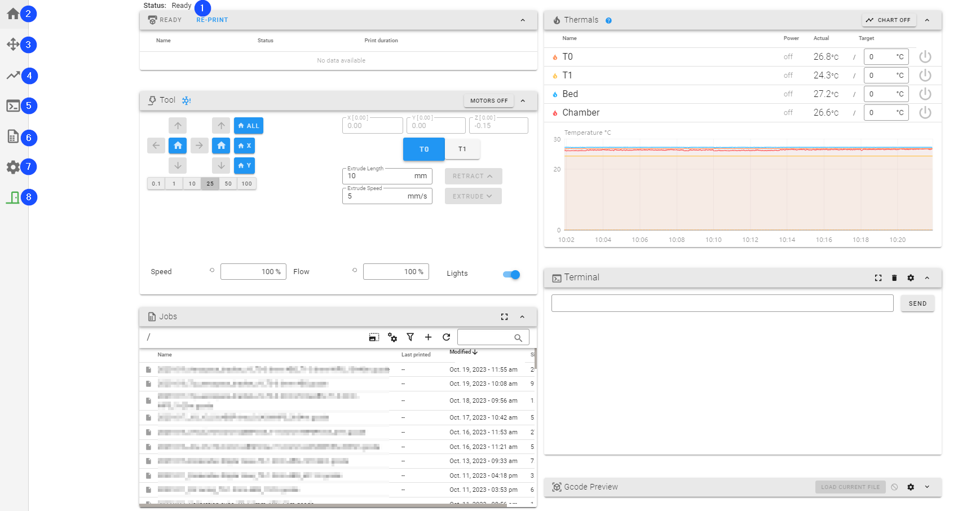Home all axes with the ALL button
Viewport: 980px width, 511px height.
[x=249, y=126]
